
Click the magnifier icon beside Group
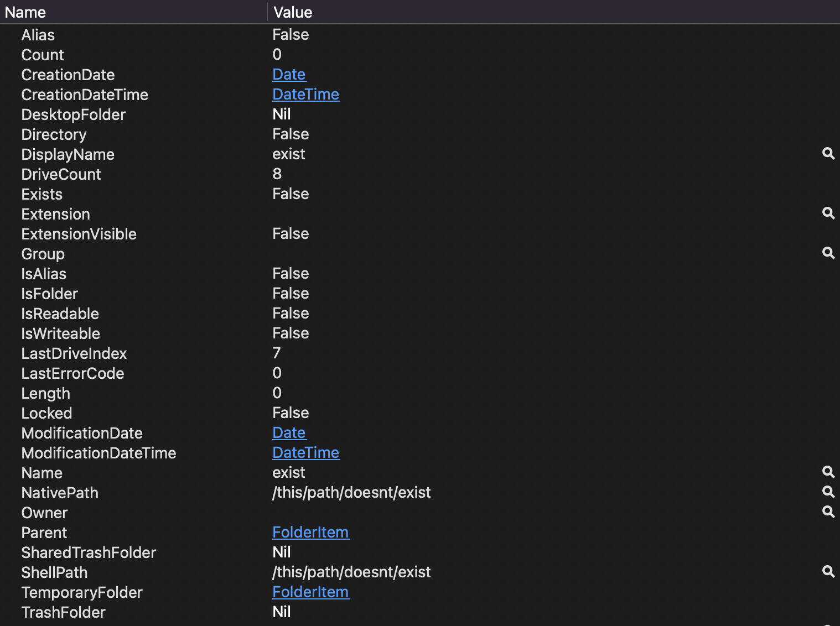[828, 253]
